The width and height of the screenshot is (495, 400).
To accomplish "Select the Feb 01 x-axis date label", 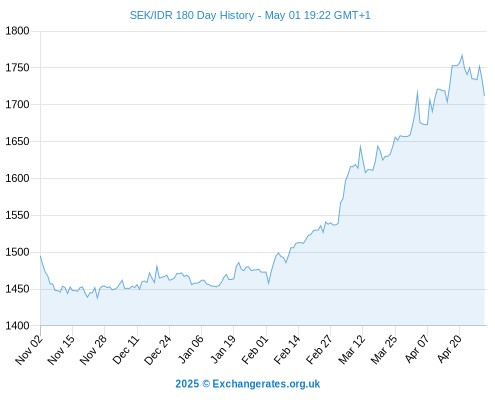I will [x=255, y=350].
